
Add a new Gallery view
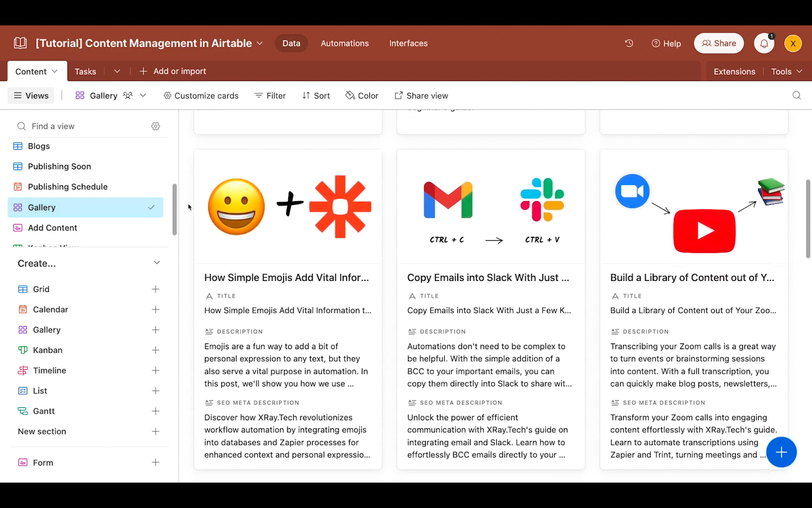pyautogui.click(x=155, y=330)
